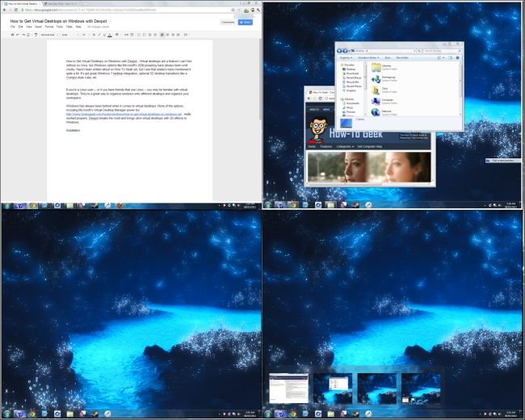The image size is (525, 420).
Task: Click Features on How-To Geek navigation bar
Action: click(326, 146)
